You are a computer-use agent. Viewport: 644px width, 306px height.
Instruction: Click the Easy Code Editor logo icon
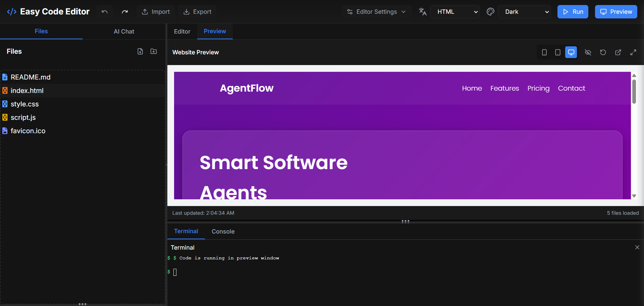pos(12,12)
